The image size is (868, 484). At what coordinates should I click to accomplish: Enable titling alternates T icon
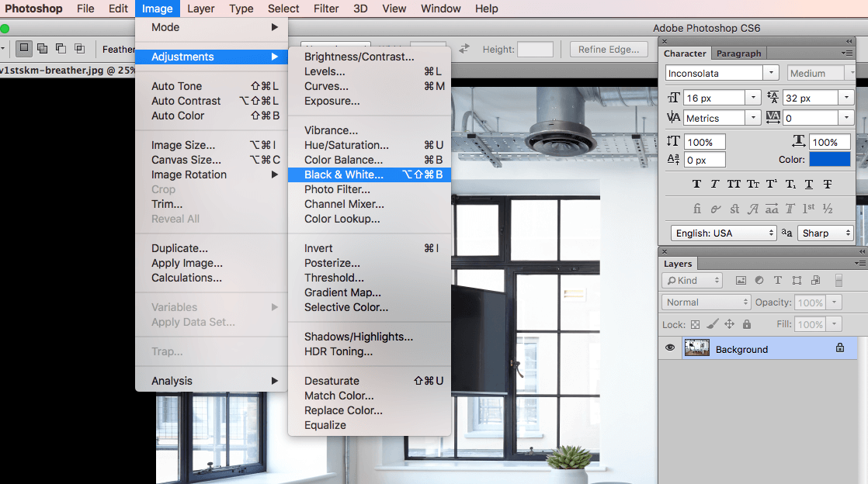[790, 209]
